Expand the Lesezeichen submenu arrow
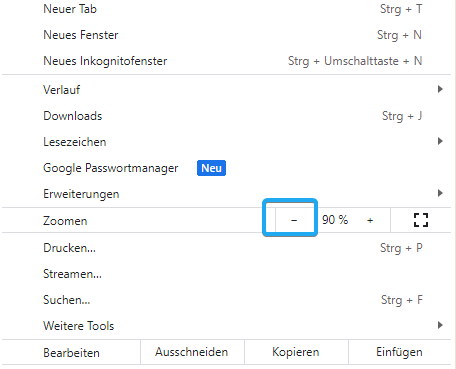 (x=440, y=141)
